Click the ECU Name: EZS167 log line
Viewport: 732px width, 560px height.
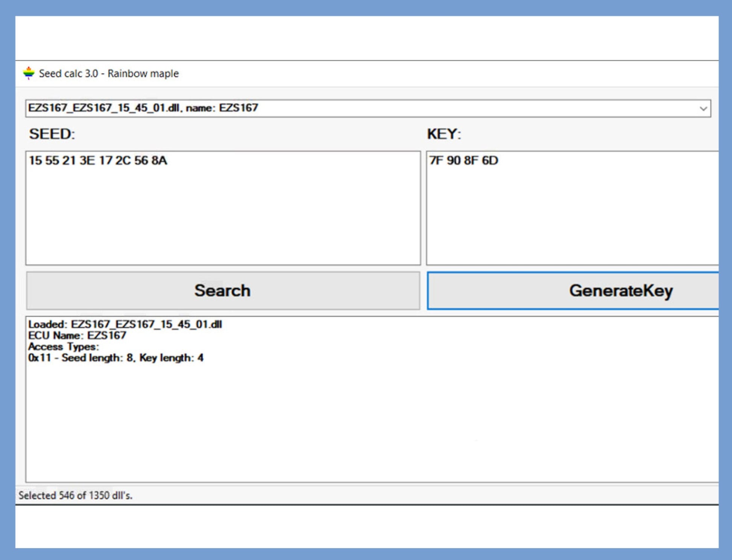[x=77, y=335]
